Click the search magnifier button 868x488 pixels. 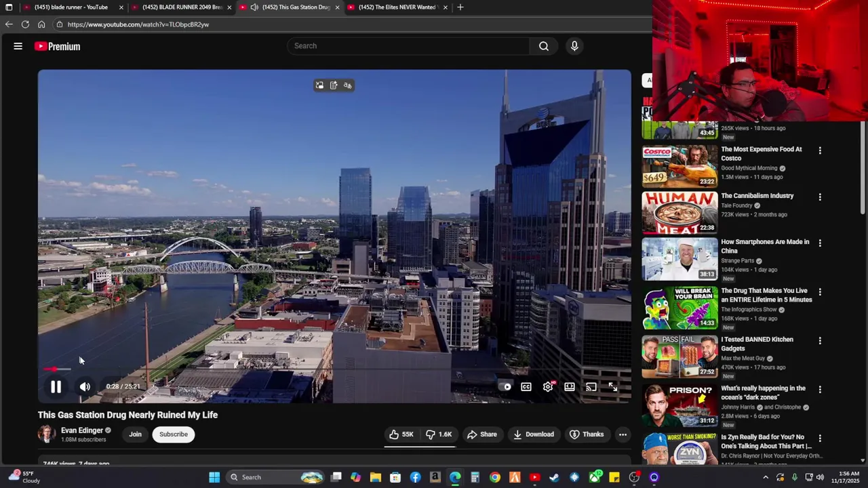tap(544, 46)
